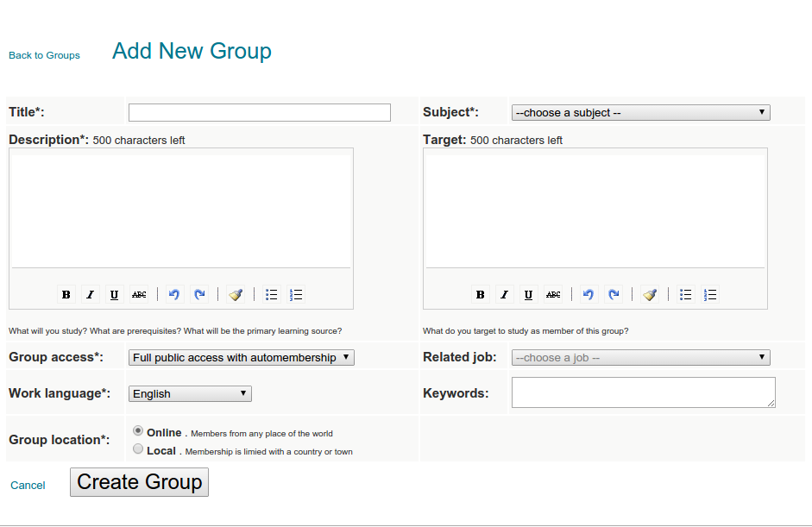Insert numbered list in Target editor

(x=710, y=295)
